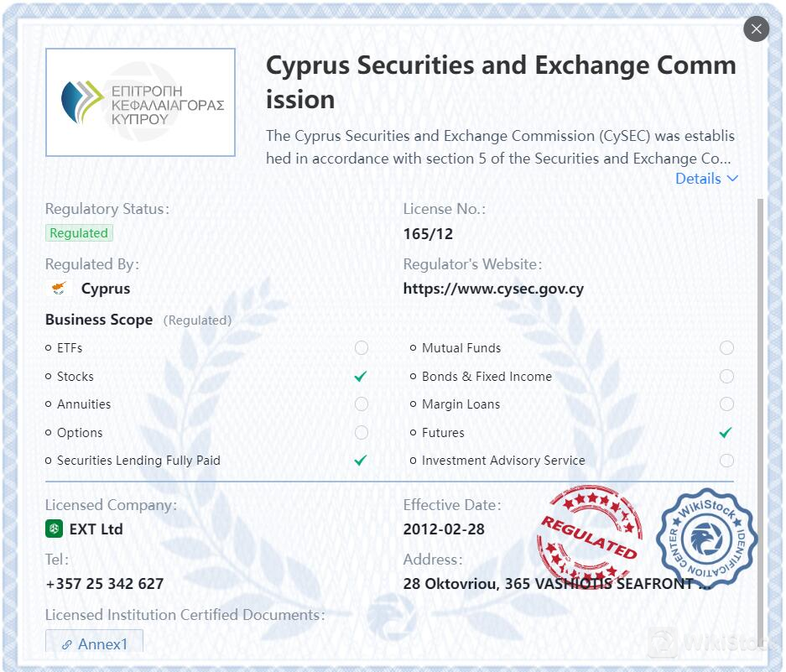
Task: Click the CySEC description paragraph
Action: (x=500, y=147)
